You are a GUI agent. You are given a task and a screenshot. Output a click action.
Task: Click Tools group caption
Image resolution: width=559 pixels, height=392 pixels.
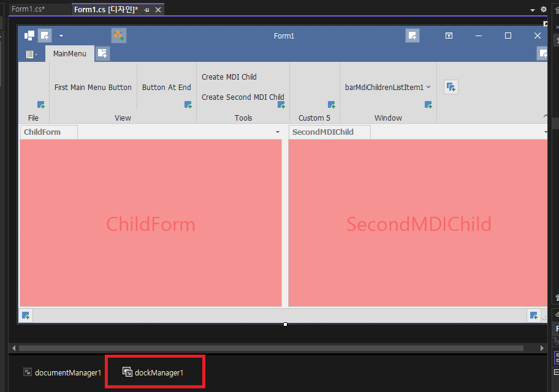pyautogui.click(x=243, y=118)
